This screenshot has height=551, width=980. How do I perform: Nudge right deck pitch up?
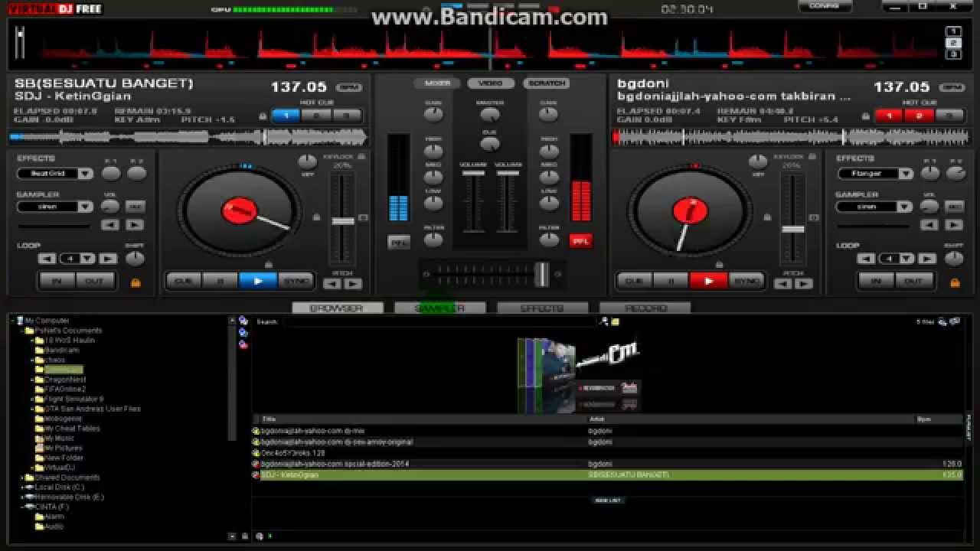(803, 284)
